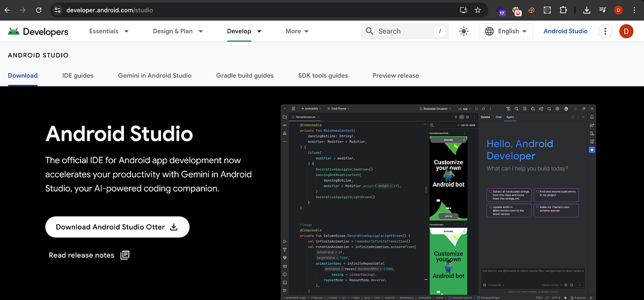This screenshot has width=644, height=300.
Task: Click the Up-to-date status in preview pane
Action: (466, 125)
